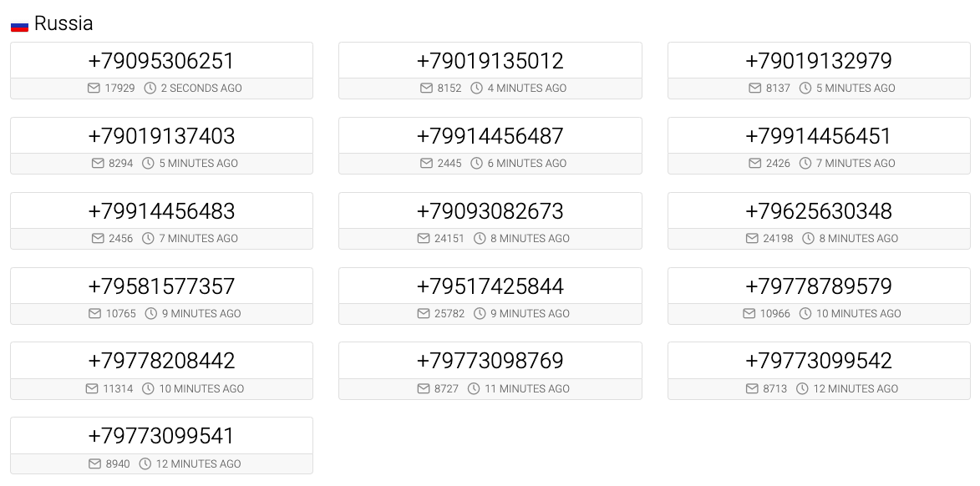Select phone number +79019132979
Viewport: 980px width, 486px height.
coord(819,61)
